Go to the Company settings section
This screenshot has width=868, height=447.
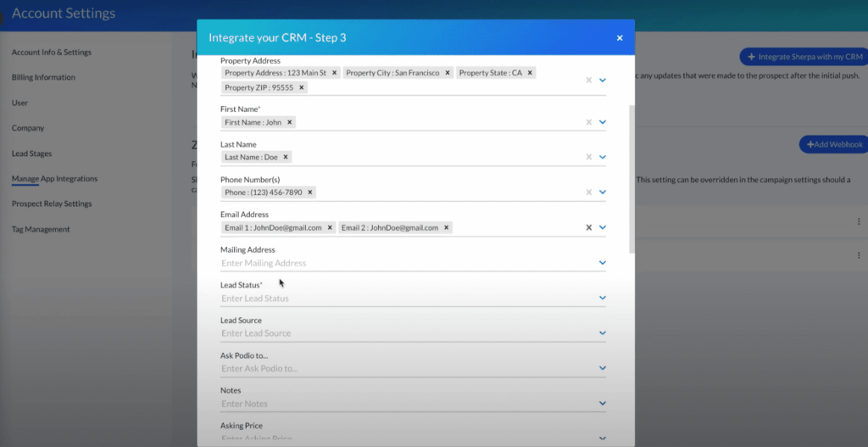coord(28,128)
